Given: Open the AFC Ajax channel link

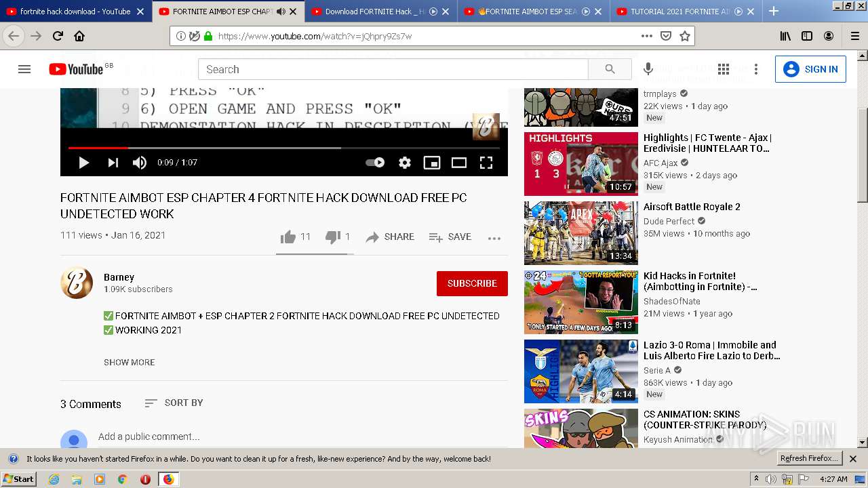Looking at the screenshot, I should click(x=660, y=163).
